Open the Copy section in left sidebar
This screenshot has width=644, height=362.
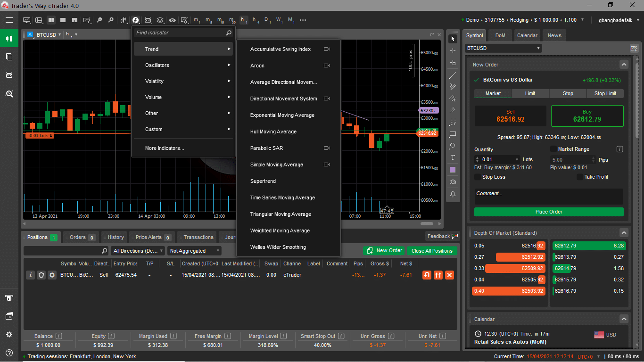pyautogui.click(x=9, y=57)
